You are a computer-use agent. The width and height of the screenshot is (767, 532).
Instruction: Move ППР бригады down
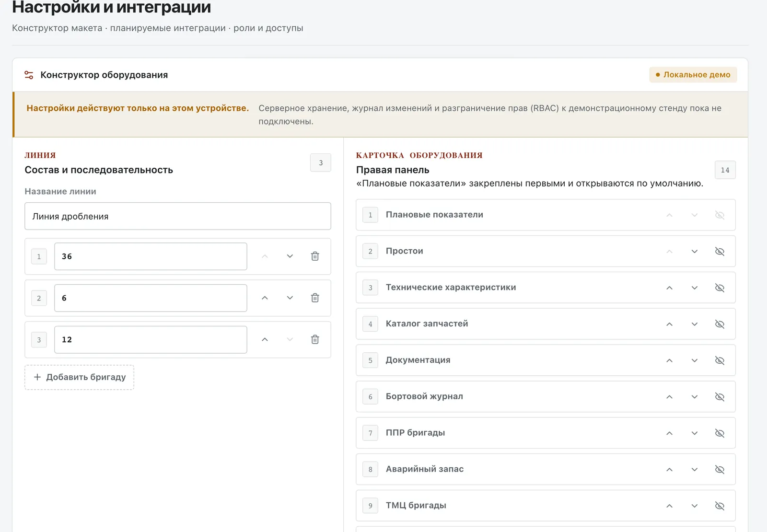tap(695, 434)
